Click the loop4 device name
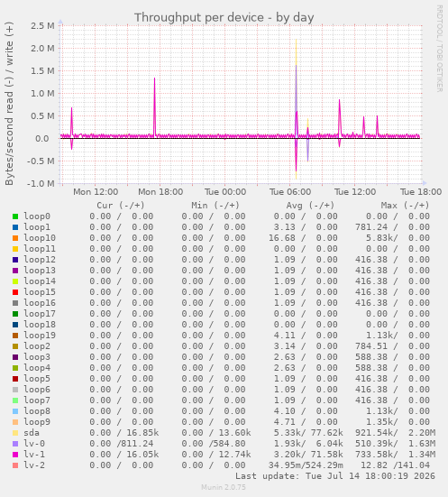The width and height of the screenshot is (448, 497). coord(37,368)
